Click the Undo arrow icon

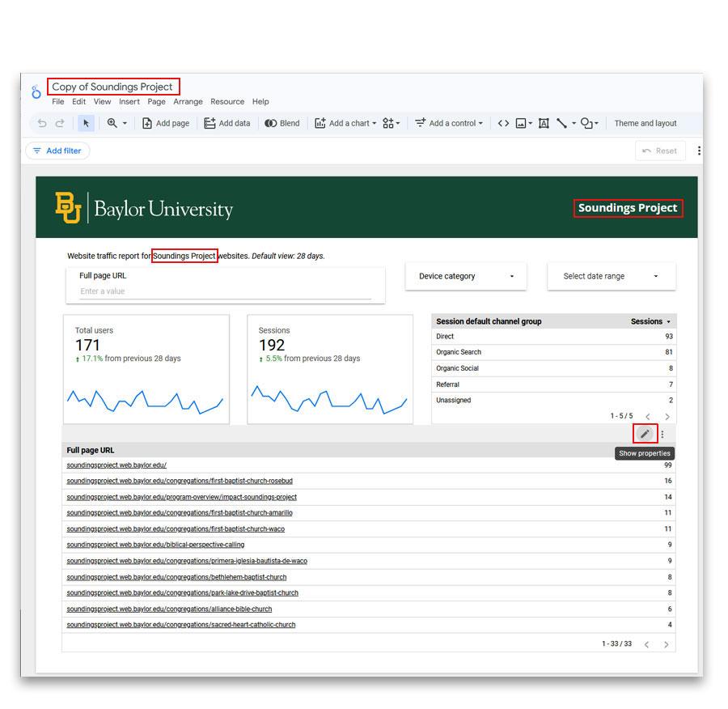[x=42, y=123]
